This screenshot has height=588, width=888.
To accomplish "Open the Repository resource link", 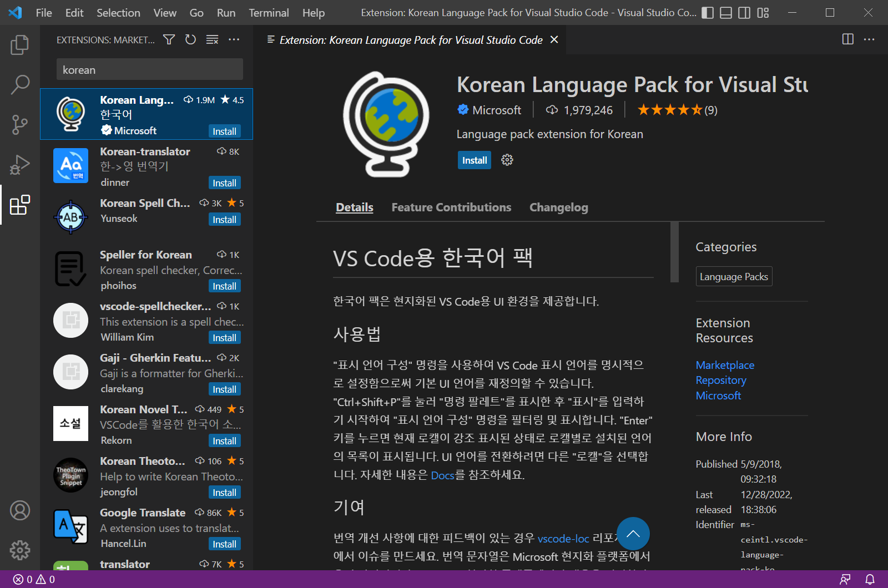I will point(721,380).
